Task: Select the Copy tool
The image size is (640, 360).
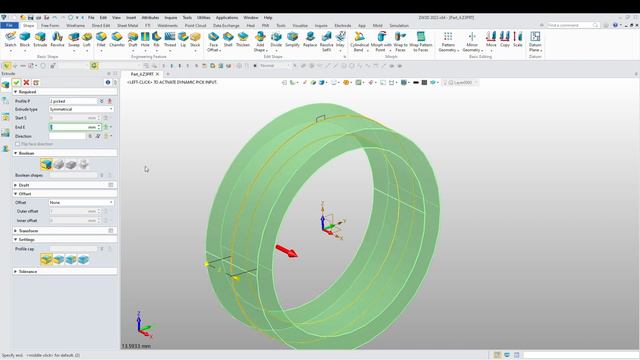Action: [x=505, y=40]
